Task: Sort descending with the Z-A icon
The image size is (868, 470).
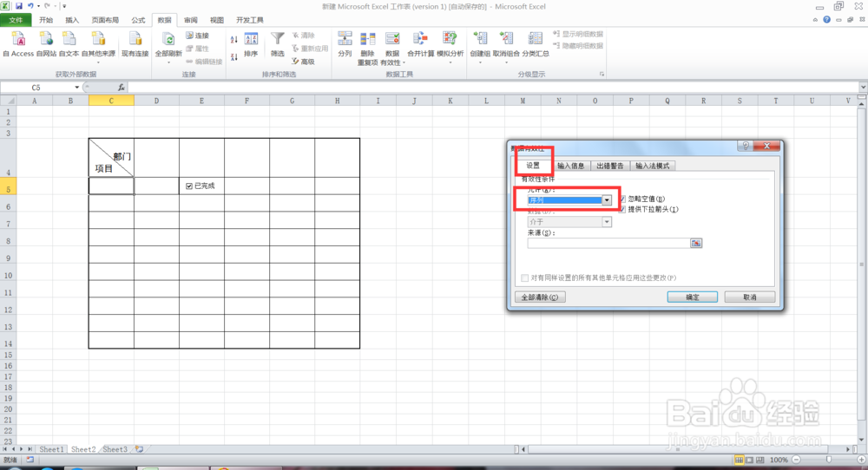Action: pyautogui.click(x=234, y=56)
